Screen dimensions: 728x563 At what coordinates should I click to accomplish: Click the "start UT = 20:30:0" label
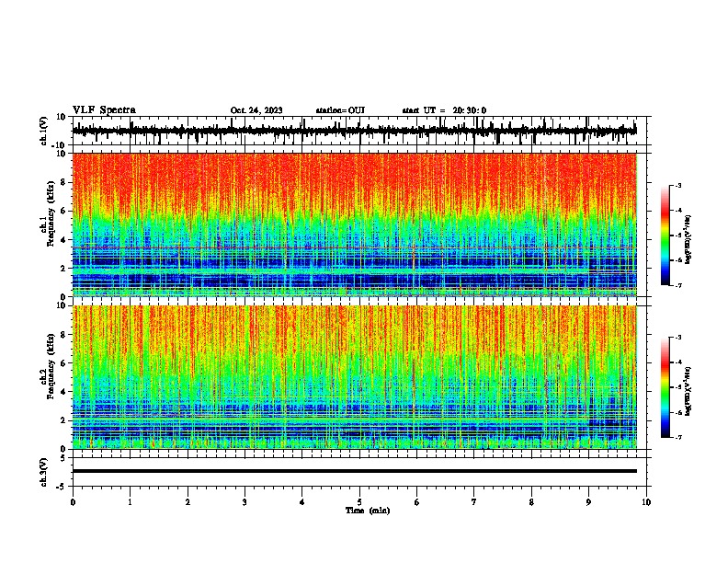pos(444,110)
